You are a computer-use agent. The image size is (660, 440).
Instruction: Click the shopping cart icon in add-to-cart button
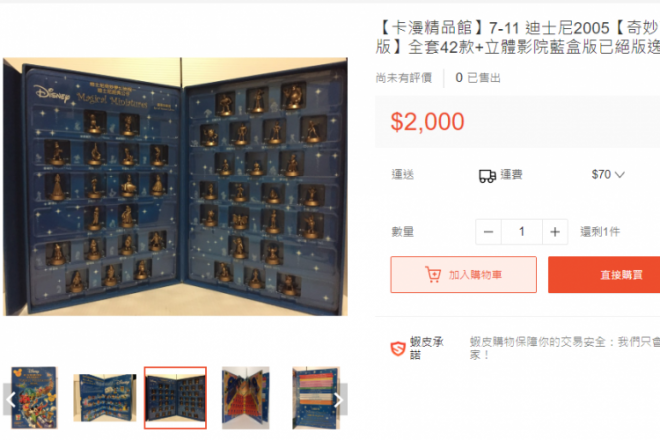pos(433,275)
